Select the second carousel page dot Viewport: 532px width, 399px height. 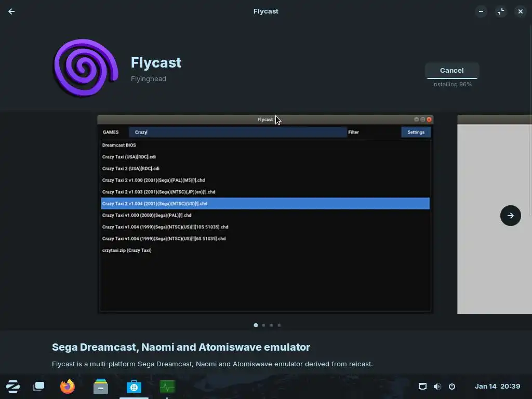tap(263, 325)
